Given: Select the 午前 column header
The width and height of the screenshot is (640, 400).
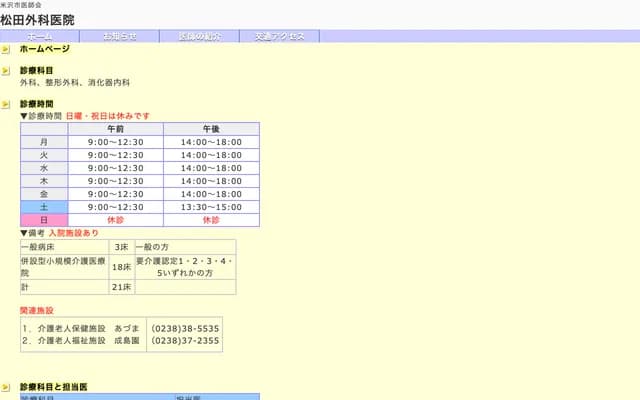Looking at the screenshot, I should (116, 129).
